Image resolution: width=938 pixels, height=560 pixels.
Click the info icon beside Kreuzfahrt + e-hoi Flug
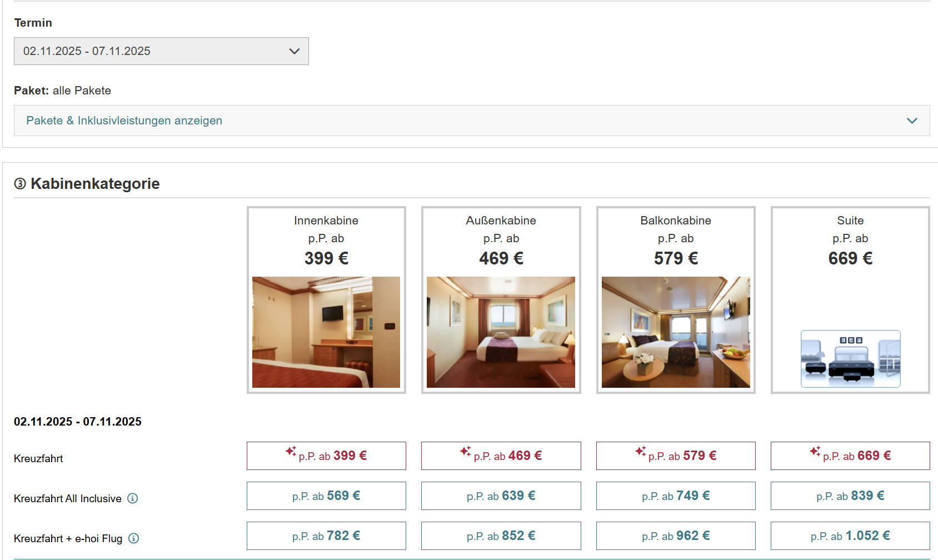click(x=133, y=538)
